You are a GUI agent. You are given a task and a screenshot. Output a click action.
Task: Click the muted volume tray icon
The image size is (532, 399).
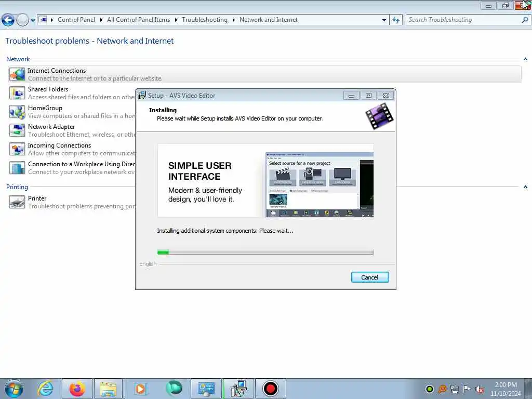480,389
